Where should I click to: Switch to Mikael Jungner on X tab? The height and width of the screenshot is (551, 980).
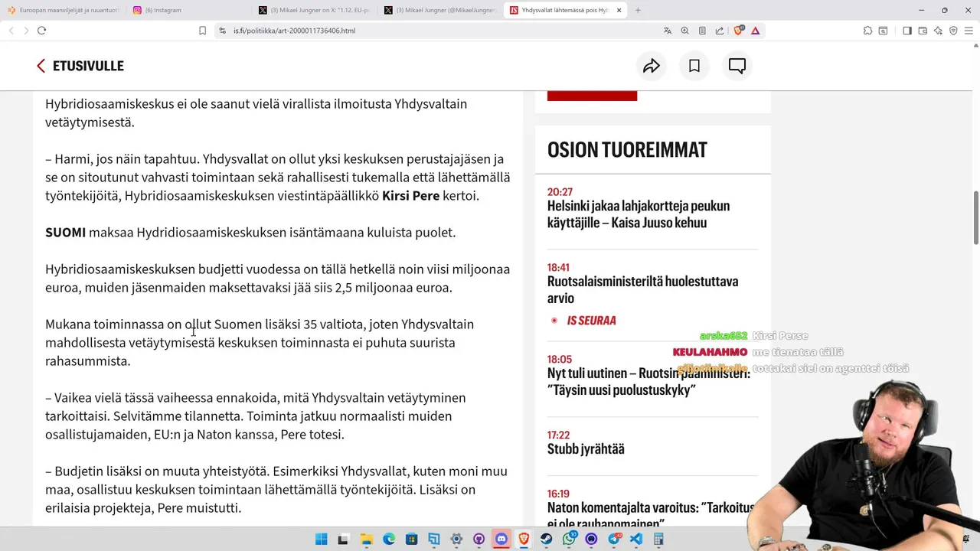[x=313, y=10]
